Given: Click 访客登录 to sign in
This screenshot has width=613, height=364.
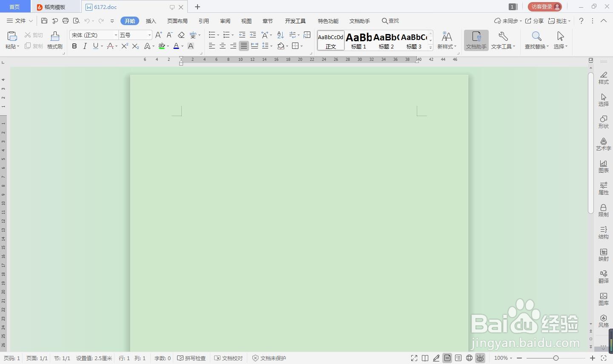Looking at the screenshot, I should click(x=545, y=6).
